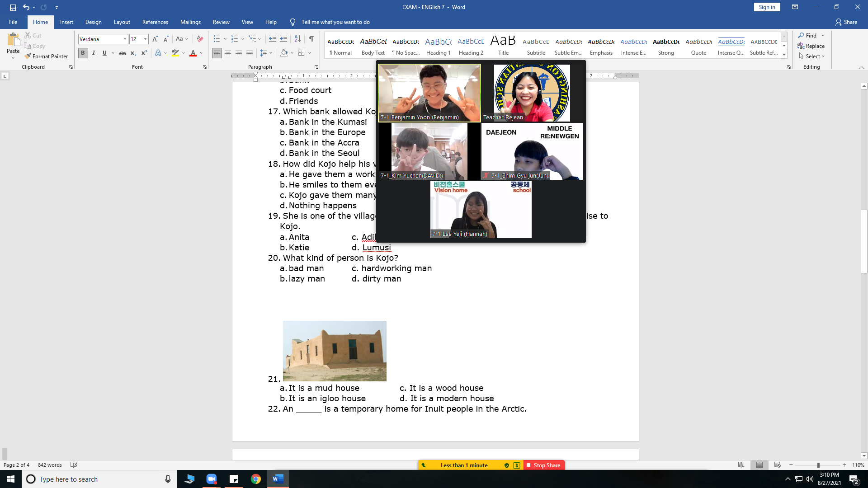Open the References tab
Viewport: 868px width, 488px height.
click(155, 22)
